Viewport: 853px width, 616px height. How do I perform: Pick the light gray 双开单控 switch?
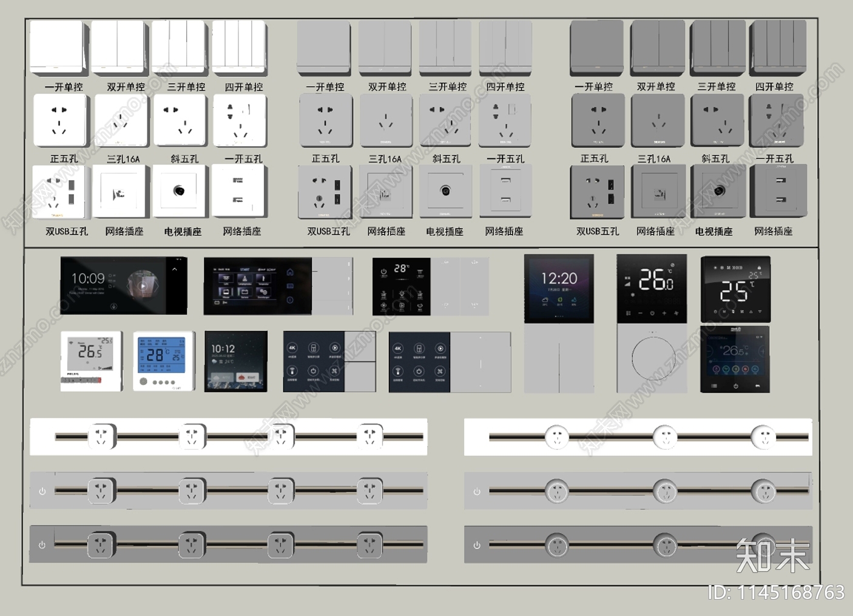click(x=385, y=48)
